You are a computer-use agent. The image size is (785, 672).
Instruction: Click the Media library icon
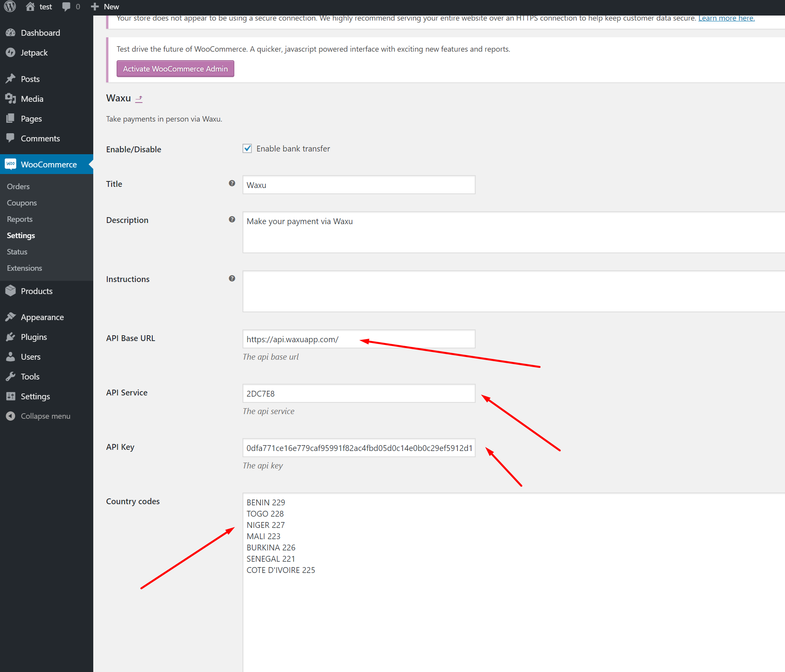pyautogui.click(x=10, y=99)
